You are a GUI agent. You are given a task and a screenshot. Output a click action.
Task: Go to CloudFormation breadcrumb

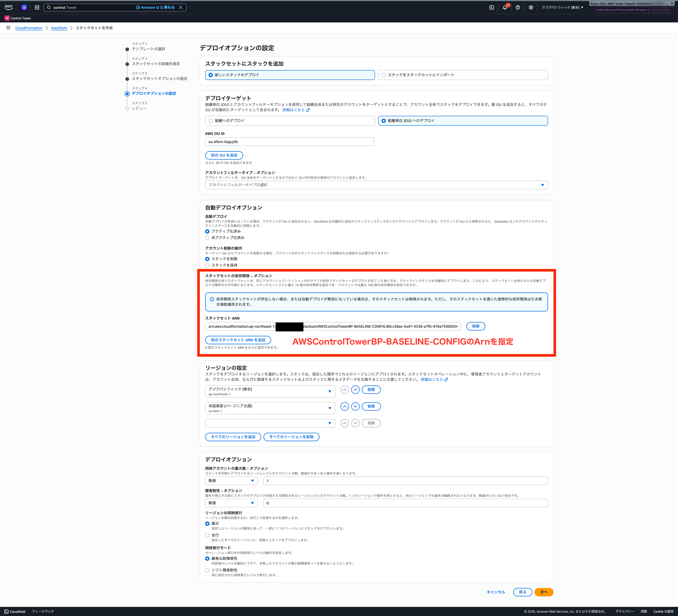click(x=29, y=28)
